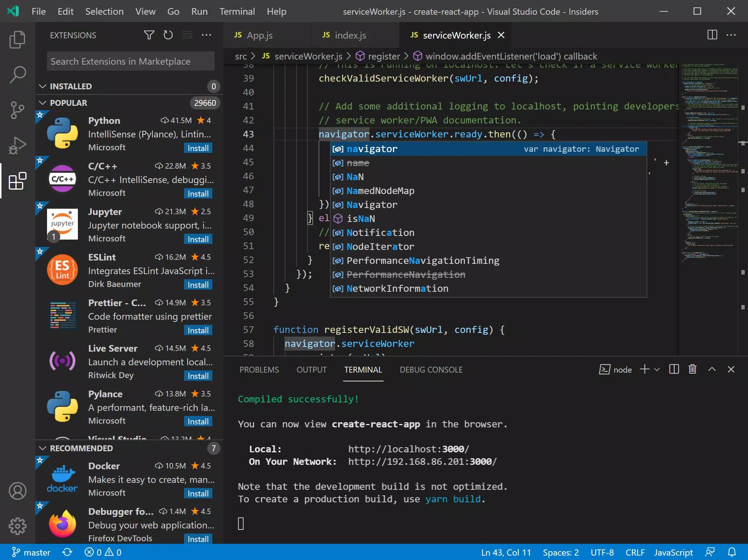748x560 pixels.
Task: Synchronize changes in status bar
Action: coord(67,552)
